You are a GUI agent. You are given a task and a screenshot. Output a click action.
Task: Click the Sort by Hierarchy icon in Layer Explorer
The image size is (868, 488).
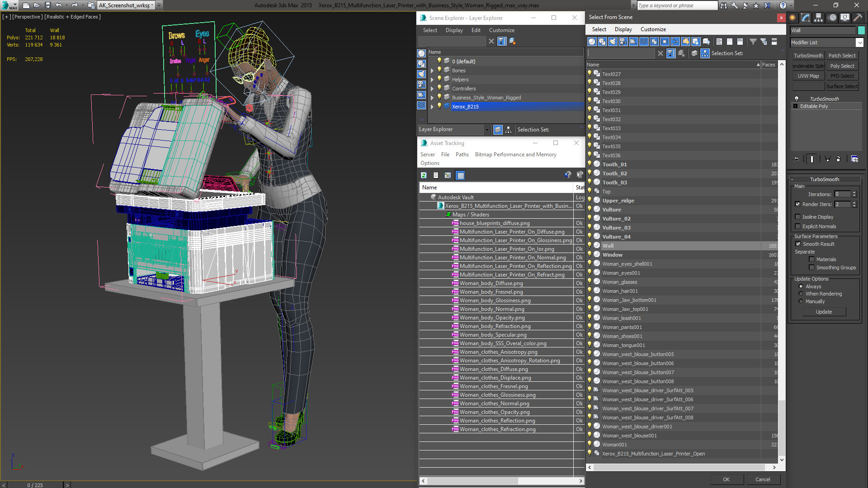(x=509, y=130)
